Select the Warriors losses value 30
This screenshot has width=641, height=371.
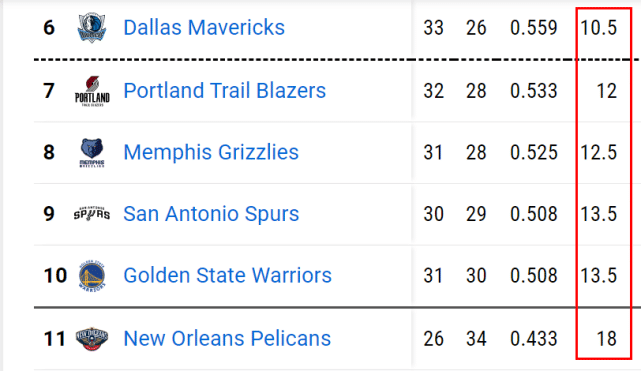tap(476, 275)
